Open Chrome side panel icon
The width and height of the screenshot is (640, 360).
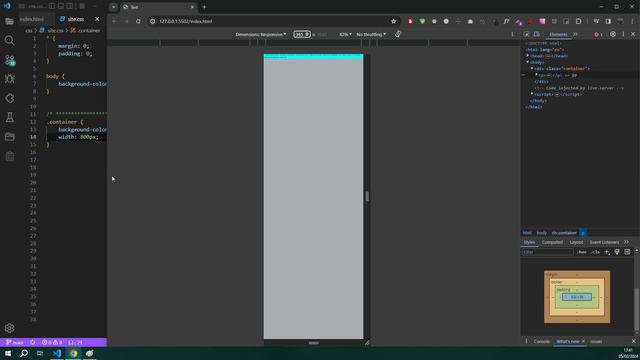coord(608,21)
